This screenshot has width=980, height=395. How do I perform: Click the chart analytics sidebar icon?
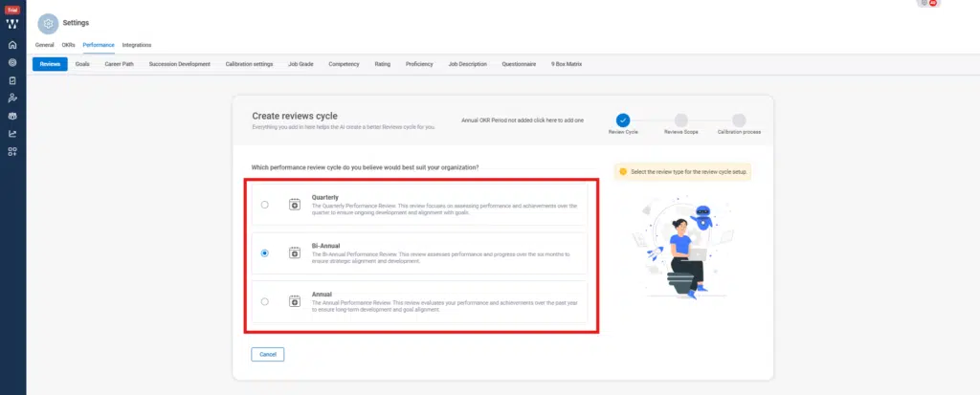(12, 134)
